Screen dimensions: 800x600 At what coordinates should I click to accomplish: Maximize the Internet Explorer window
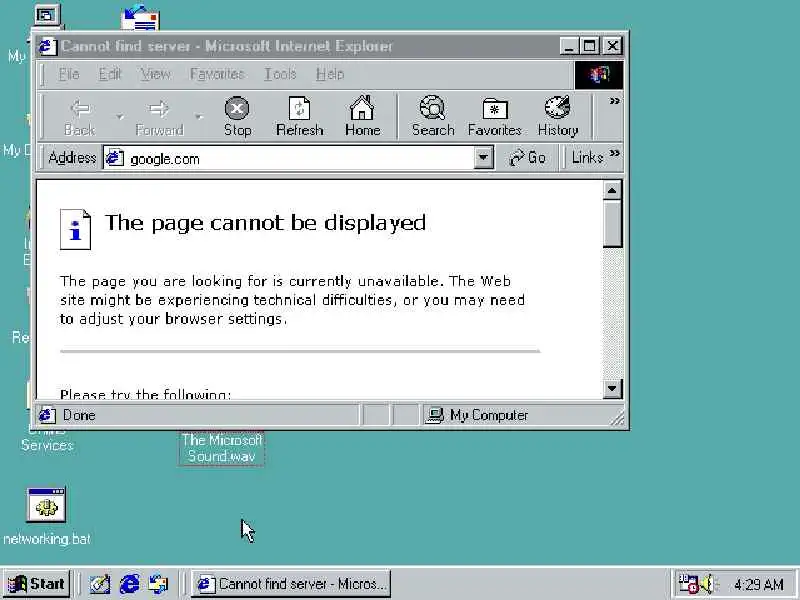[589, 46]
